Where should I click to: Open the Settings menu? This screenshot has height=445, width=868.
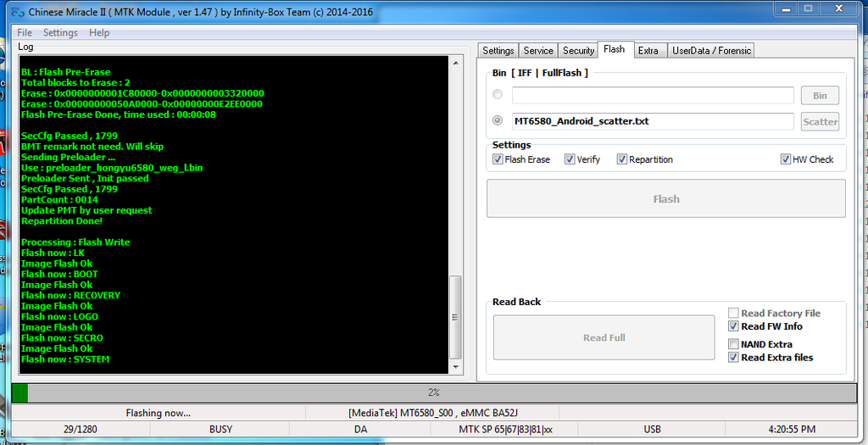point(60,32)
